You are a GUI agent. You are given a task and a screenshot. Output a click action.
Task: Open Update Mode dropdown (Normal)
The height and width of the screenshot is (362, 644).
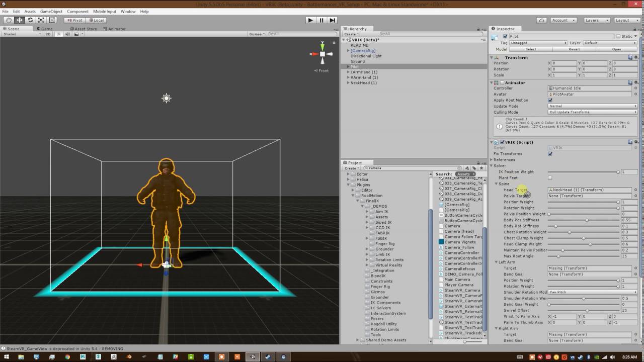pyautogui.click(x=593, y=106)
